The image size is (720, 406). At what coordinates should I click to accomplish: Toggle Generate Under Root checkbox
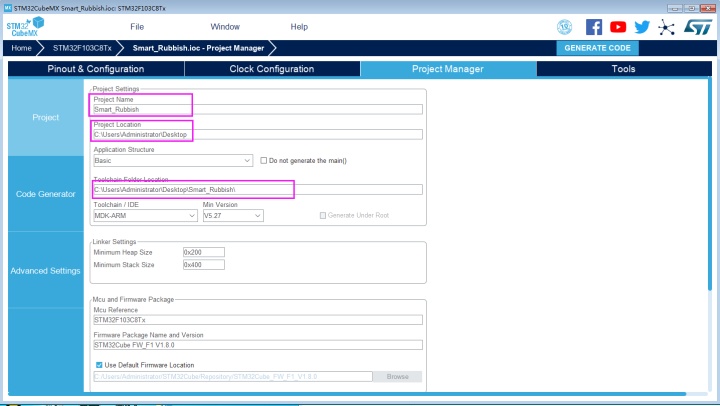click(x=323, y=215)
